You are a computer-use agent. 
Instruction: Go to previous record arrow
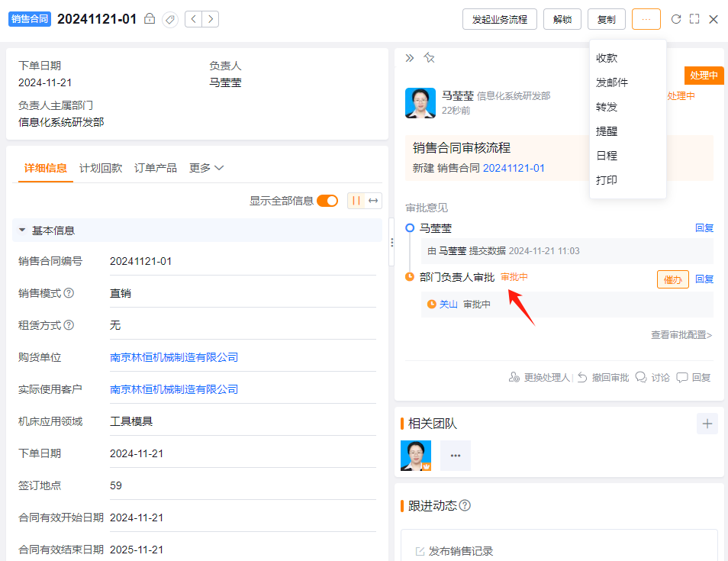click(193, 19)
